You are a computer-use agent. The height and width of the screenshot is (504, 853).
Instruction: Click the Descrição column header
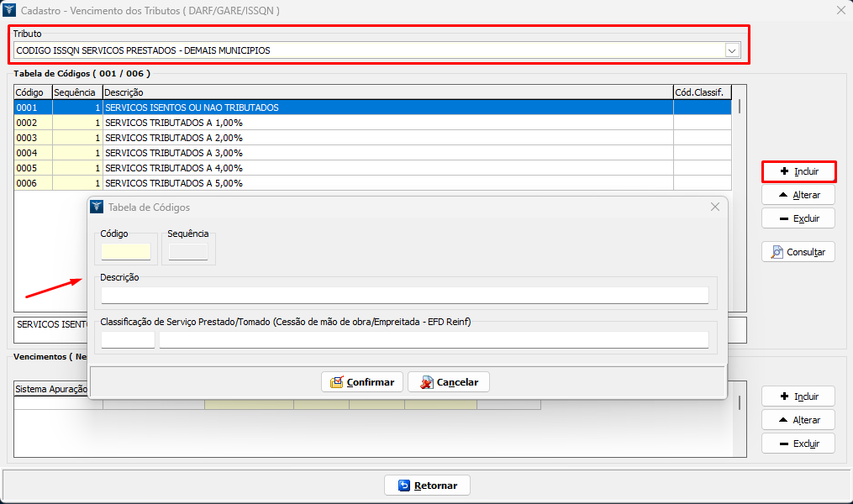pos(387,92)
